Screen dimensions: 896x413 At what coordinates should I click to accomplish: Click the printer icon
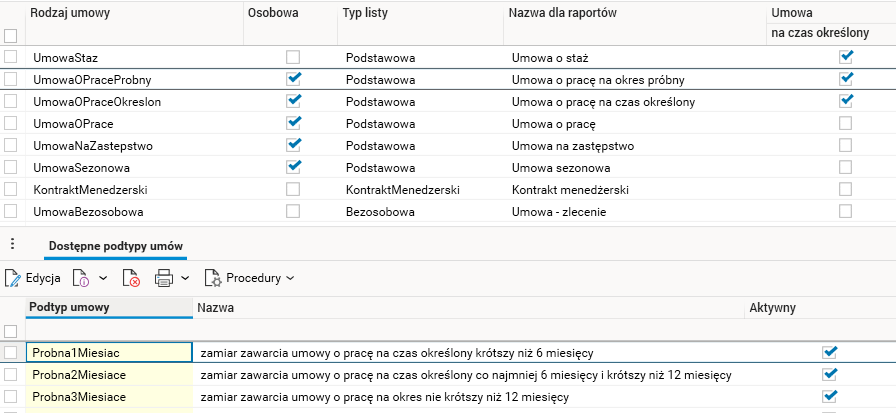pyautogui.click(x=164, y=278)
